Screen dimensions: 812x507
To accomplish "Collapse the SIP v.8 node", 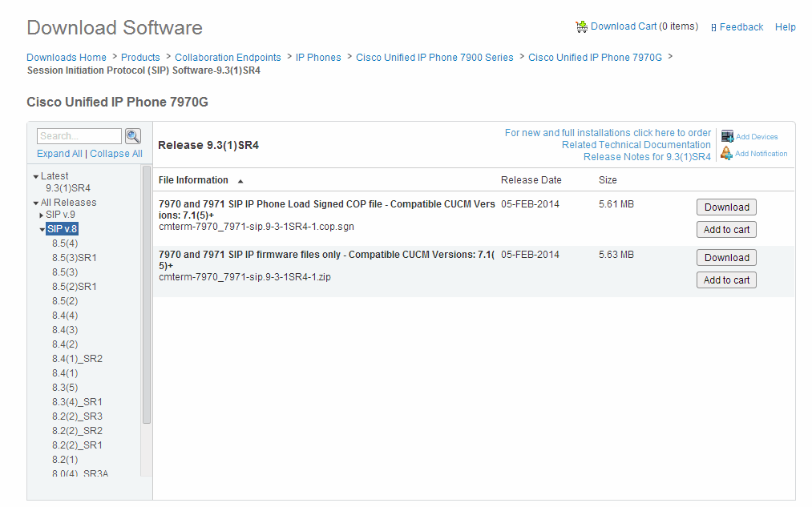I will 42,229.
